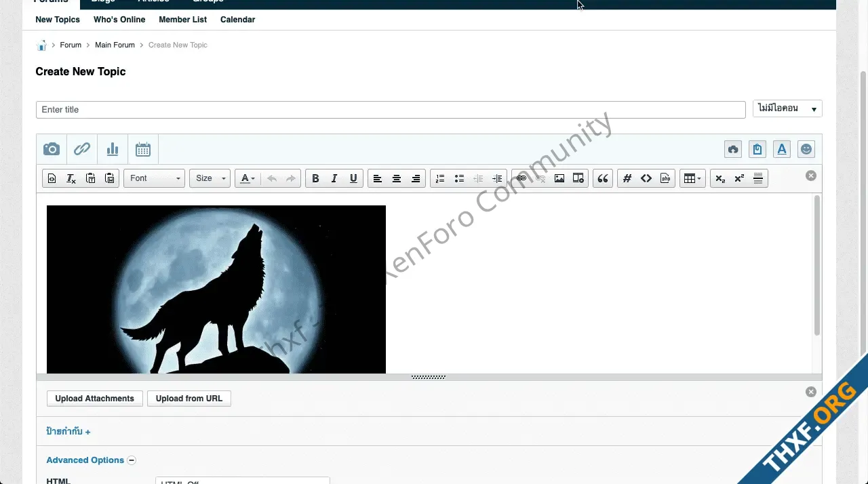Toggle bold formatting
Viewport: 868px width, 484px height.
(x=315, y=178)
